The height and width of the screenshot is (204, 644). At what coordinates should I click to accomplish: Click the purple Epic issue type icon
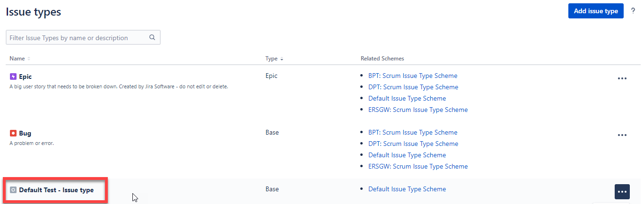point(13,76)
